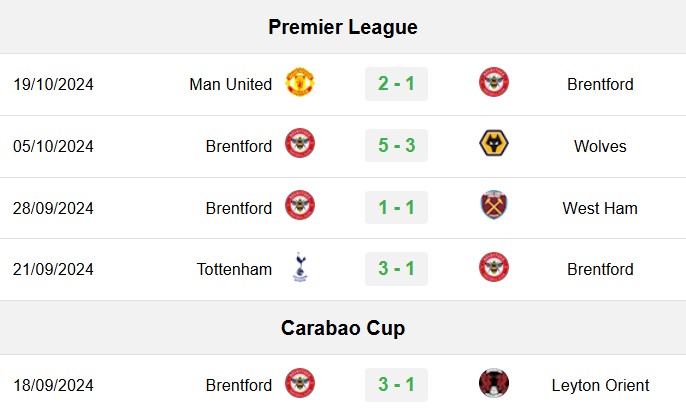Viewport: 686px width, 413px height.
Task: Click the Leyton Orient club crest
Action: coord(494,383)
